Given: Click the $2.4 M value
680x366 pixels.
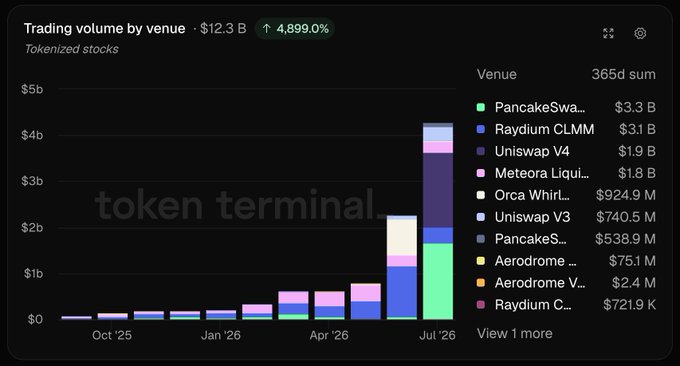Looking at the screenshot, I should 634,283.
